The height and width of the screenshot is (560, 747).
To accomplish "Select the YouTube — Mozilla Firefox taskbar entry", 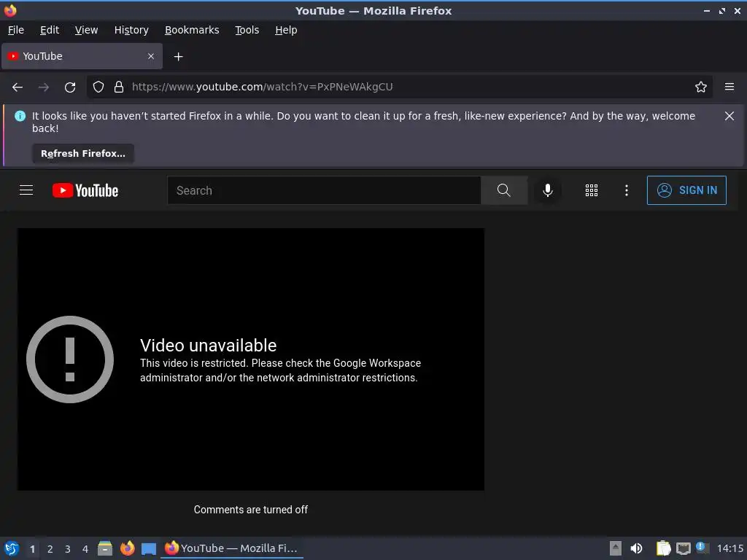I will [231, 548].
